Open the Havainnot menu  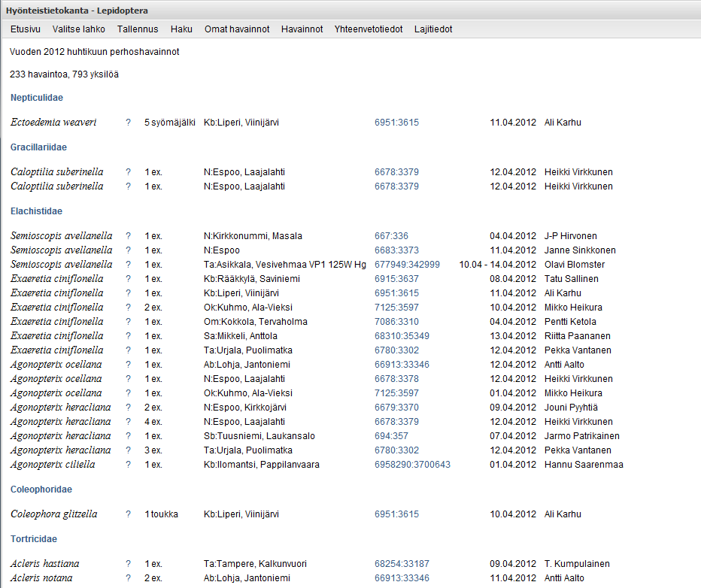pos(302,29)
